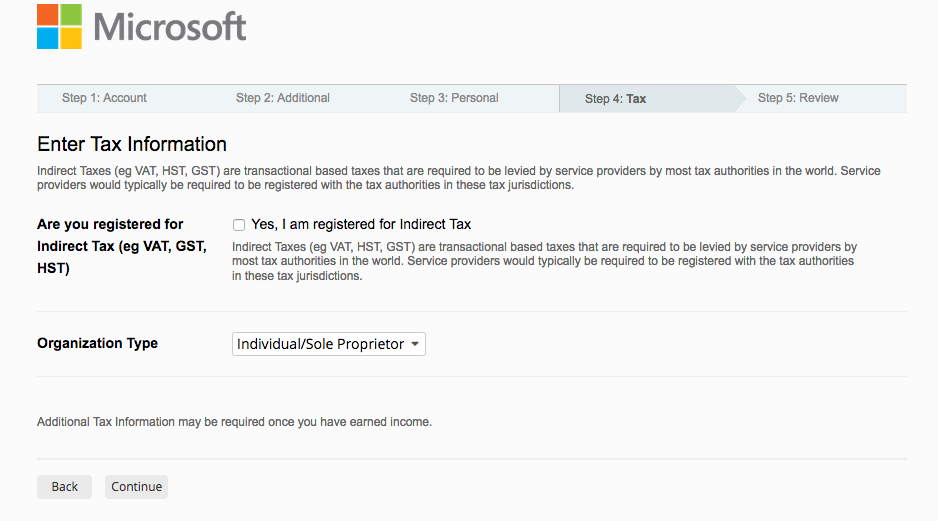This screenshot has height=521, width=938.
Task: Click the Microsoft logo
Action: pyautogui.click(x=141, y=27)
